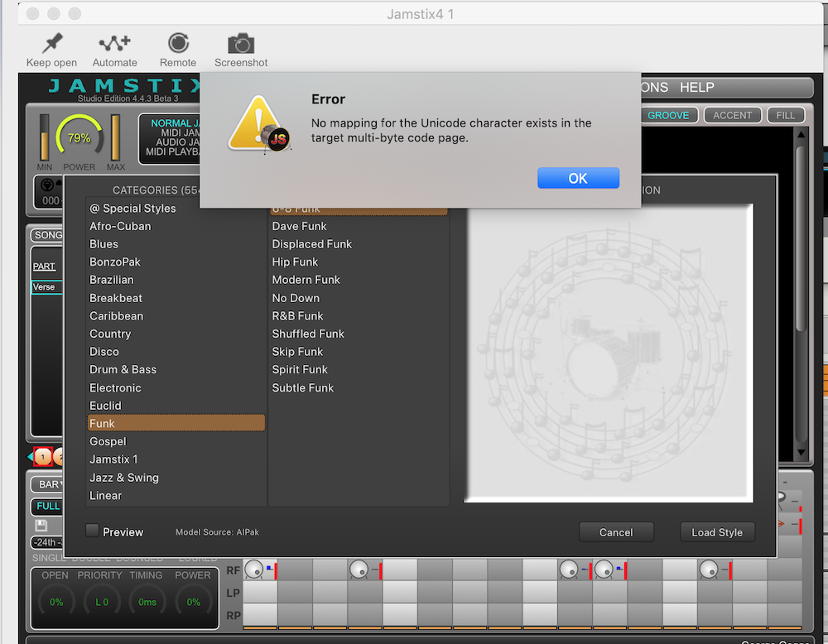Choose the Shuffled Funk style

coord(308,334)
